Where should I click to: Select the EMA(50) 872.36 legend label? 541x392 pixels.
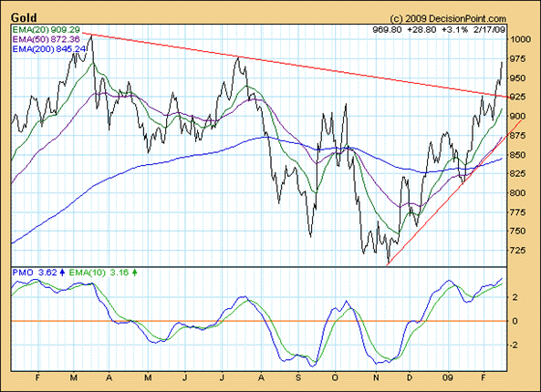[x=47, y=39]
